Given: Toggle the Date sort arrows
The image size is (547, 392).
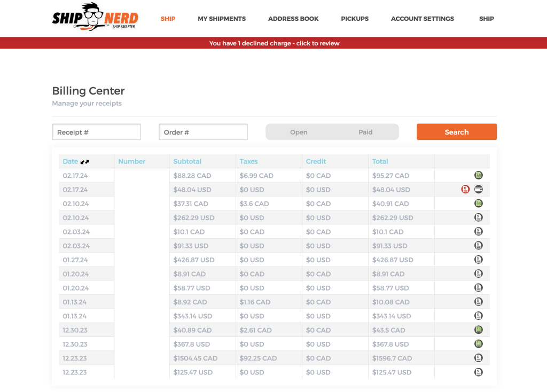Looking at the screenshot, I should pos(84,162).
